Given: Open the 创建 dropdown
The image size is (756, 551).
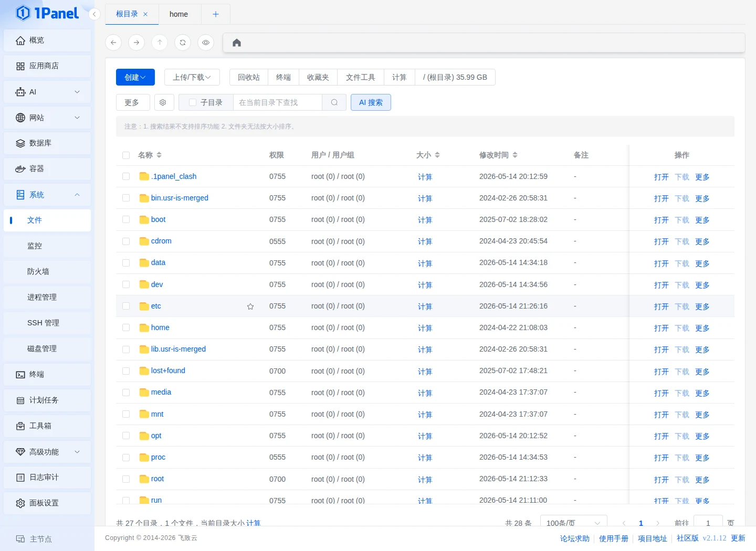Looking at the screenshot, I should (x=135, y=77).
